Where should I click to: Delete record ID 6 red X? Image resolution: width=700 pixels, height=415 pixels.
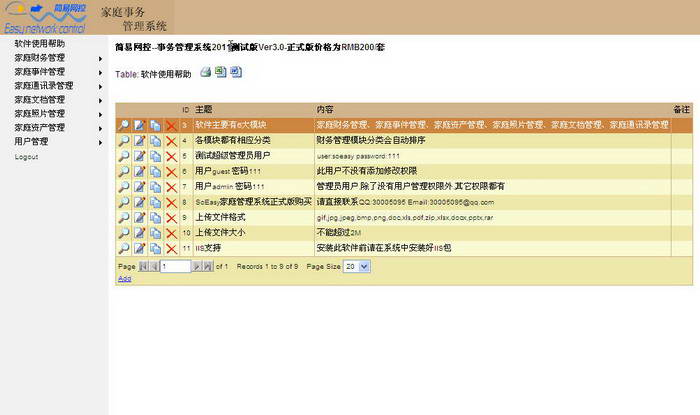click(x=171, y=171)
